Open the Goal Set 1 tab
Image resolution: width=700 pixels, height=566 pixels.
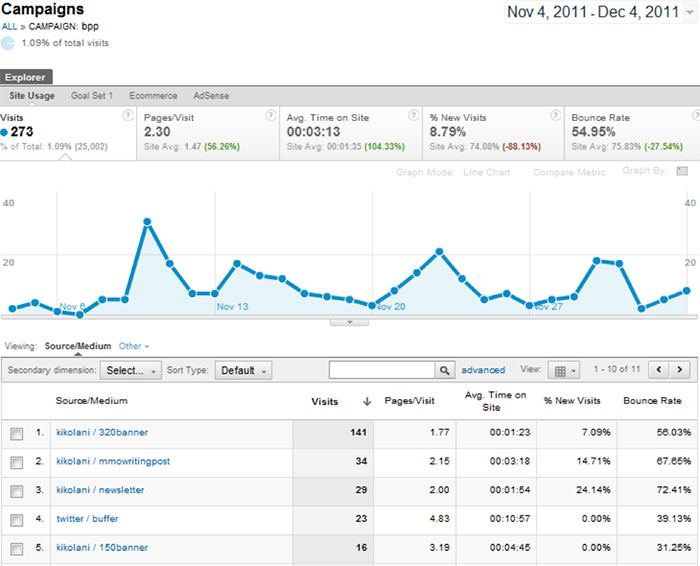tap(92, 96)
